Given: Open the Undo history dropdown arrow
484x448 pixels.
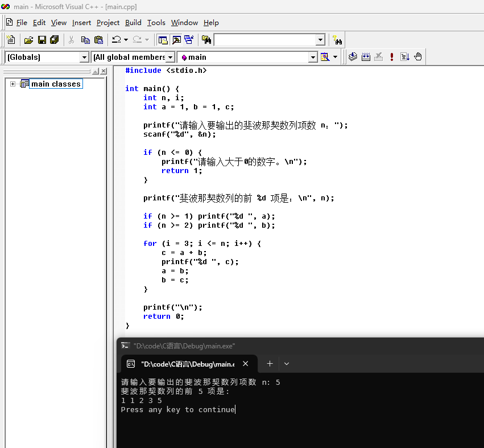Looking at the screenshot, I should [126, 40].
